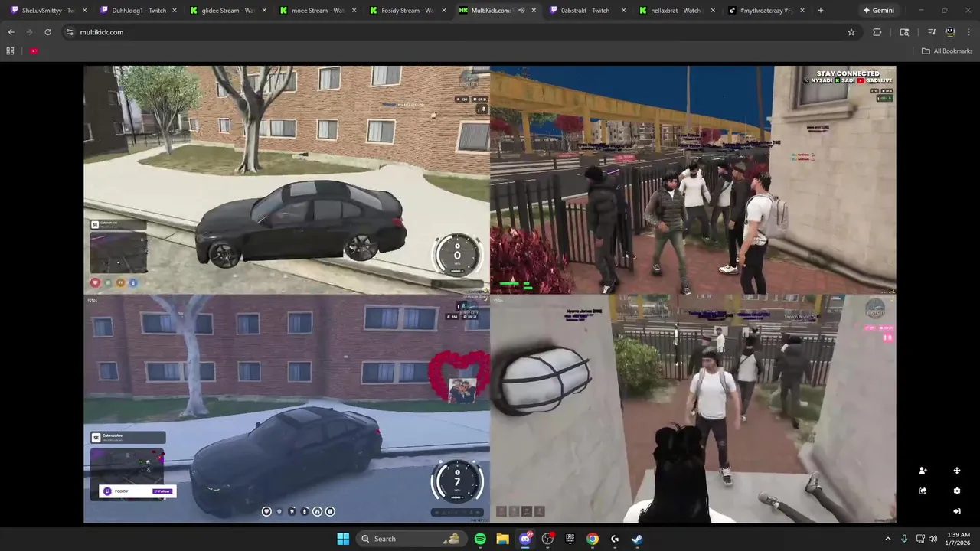Open Discord from the taskbar
Screen dimensions: 980x551
coord(525,539)
